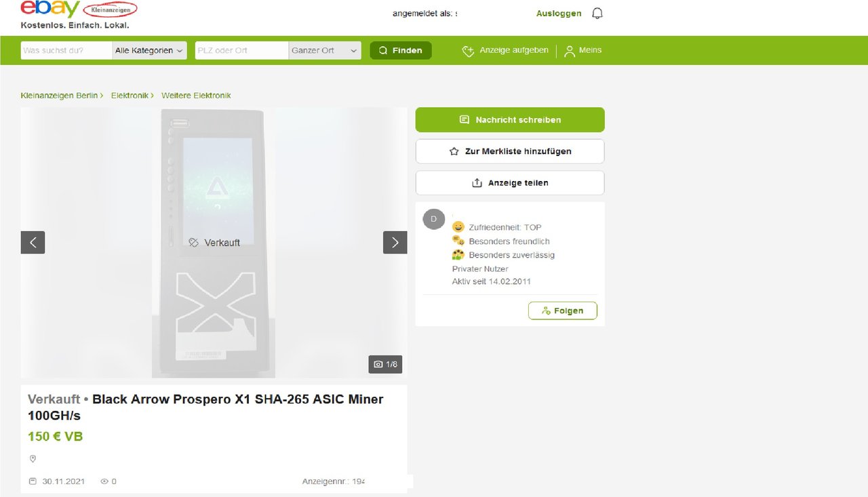Open the Ganzer Ort radius dropdown
This screenshot has height=497, width=868.
pyautogui.click(x=325, y=50)
